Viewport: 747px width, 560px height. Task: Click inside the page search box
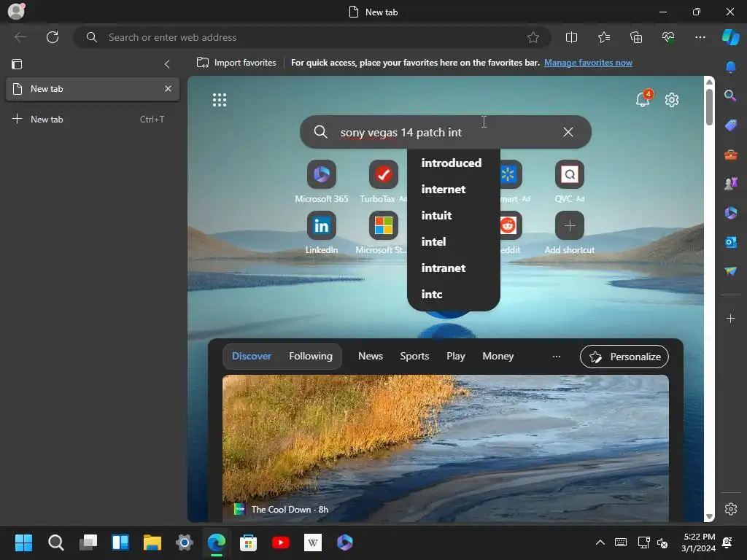(446, 132)
